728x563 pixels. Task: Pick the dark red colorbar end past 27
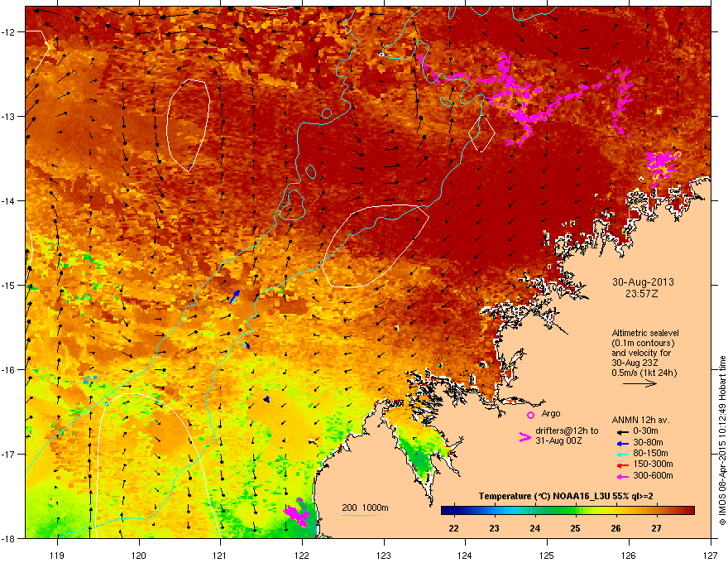[x=685, y=511]
